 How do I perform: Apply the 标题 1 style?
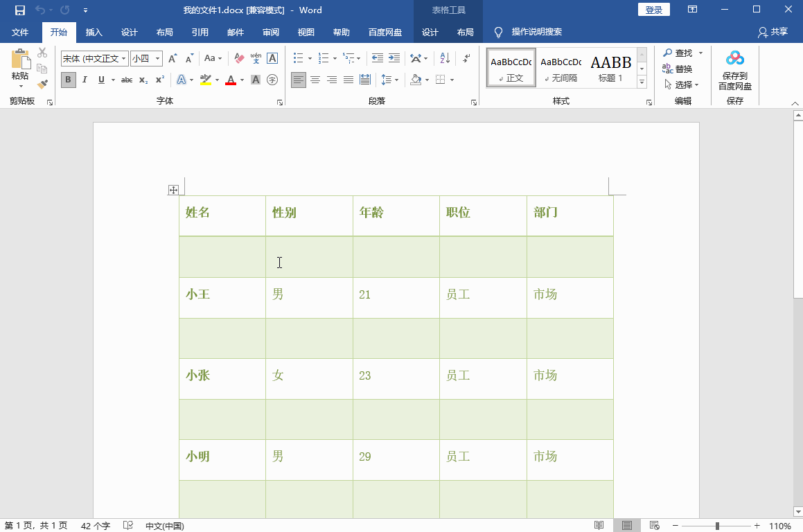610,68
